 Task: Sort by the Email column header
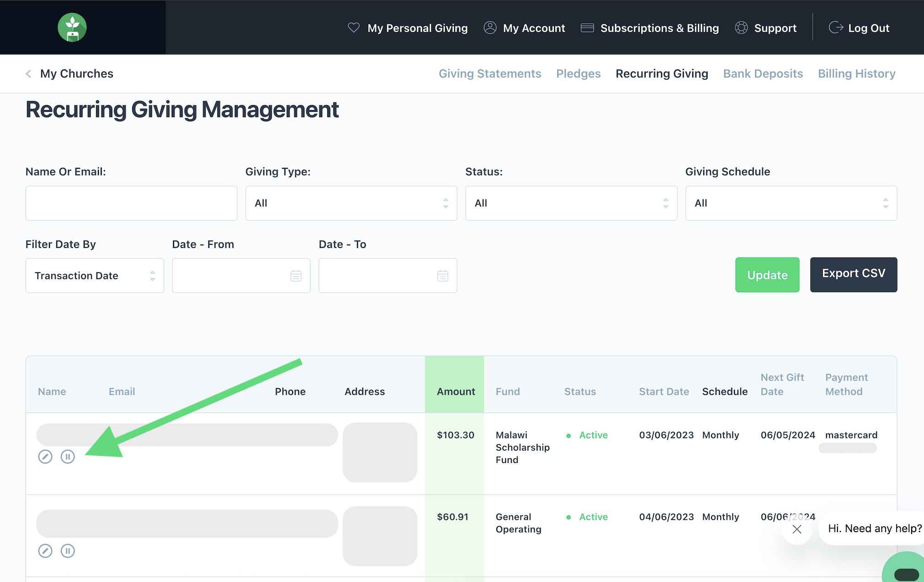(122, 392)
